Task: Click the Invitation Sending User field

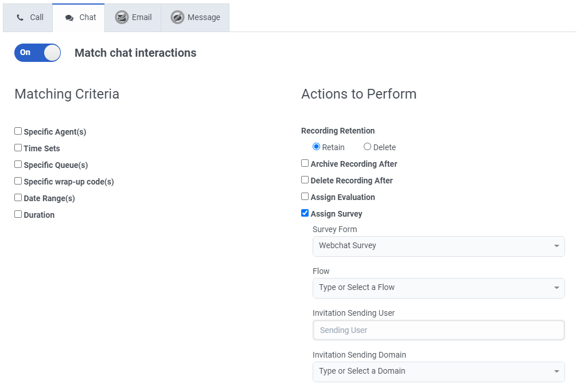Action: pos(438,330)
